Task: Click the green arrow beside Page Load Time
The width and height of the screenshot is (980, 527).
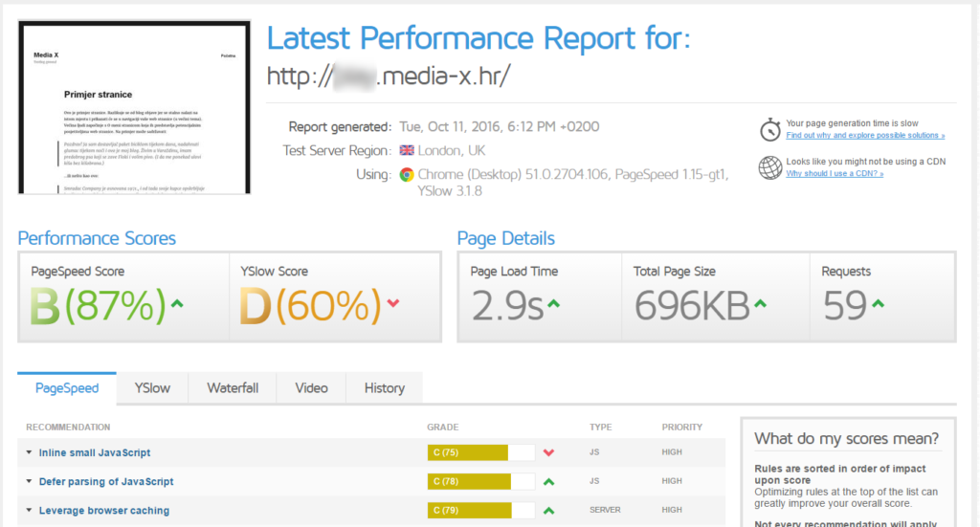Action: click(x=553, y=304)
